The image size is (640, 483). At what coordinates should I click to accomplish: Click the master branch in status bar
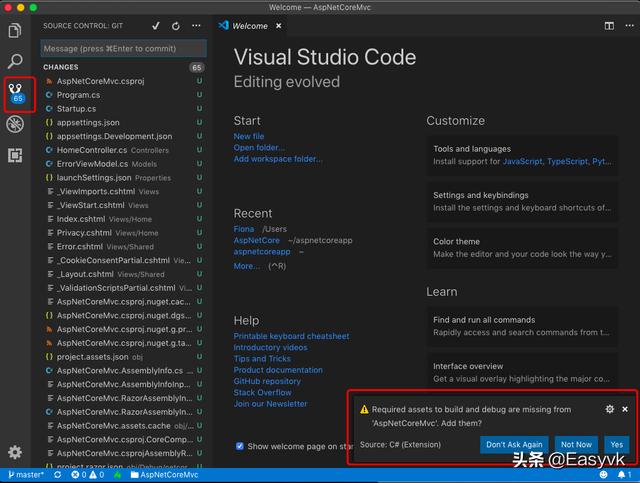pos(26,475)
